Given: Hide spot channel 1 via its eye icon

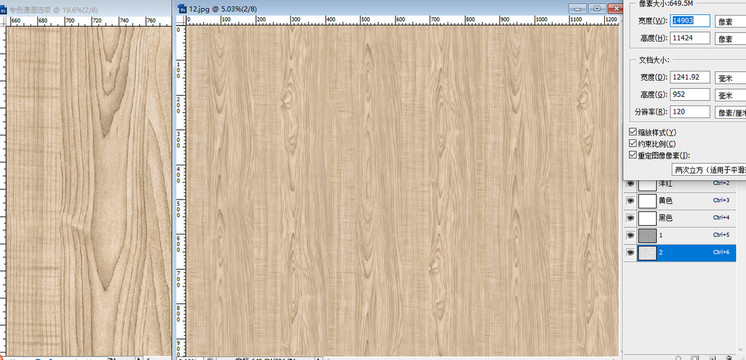Looking at the screenshot, I should click(630, 235).
